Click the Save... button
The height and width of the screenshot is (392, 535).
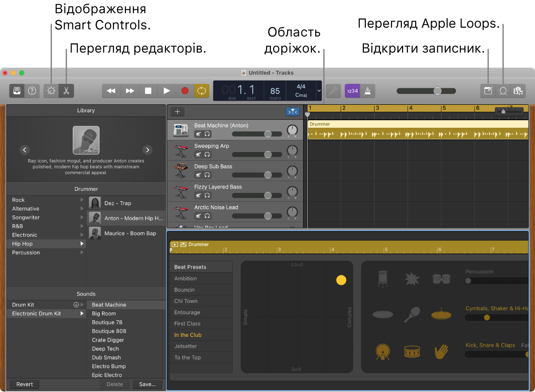147,384
